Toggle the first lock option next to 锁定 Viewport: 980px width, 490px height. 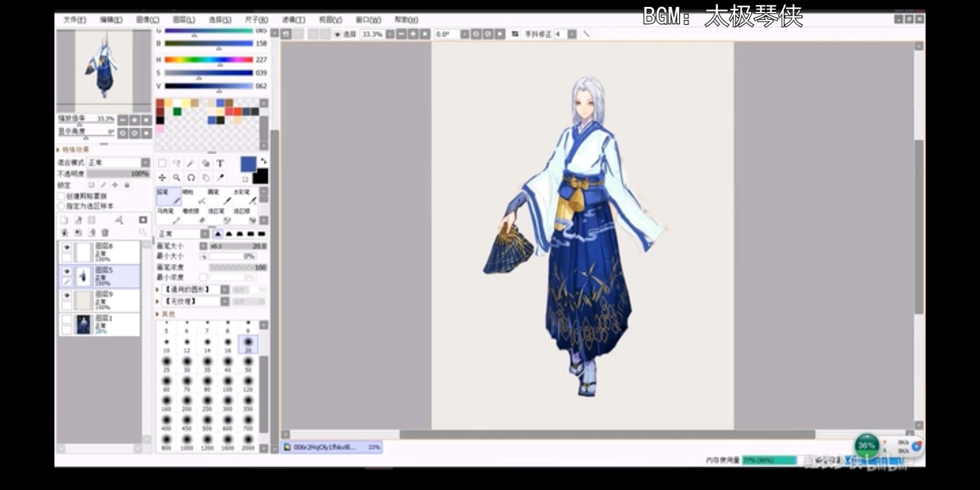pyautogui.click(x=91, y=185)
